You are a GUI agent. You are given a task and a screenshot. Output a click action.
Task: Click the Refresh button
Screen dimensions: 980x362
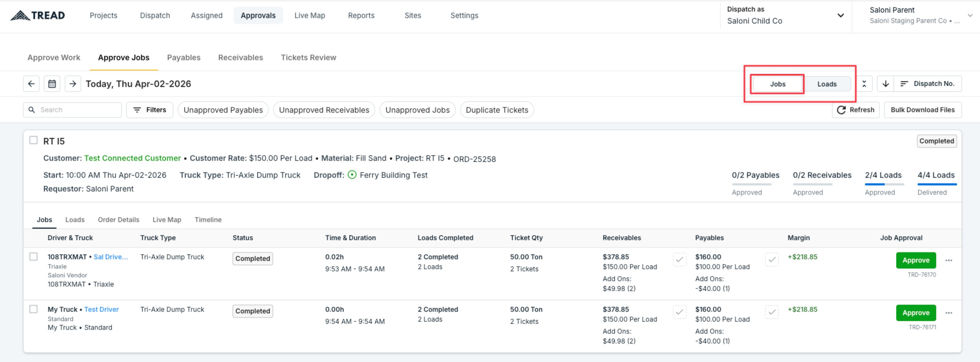pos(856,110)
